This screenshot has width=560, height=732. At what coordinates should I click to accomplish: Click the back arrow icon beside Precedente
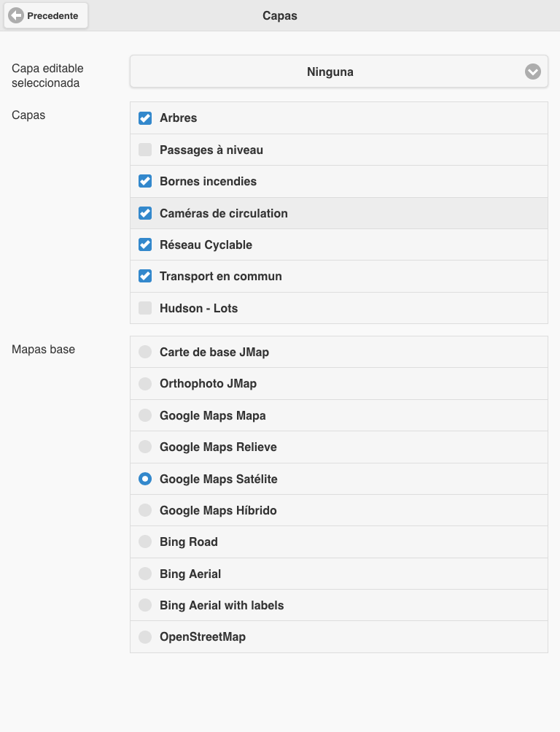pos(16,15)
